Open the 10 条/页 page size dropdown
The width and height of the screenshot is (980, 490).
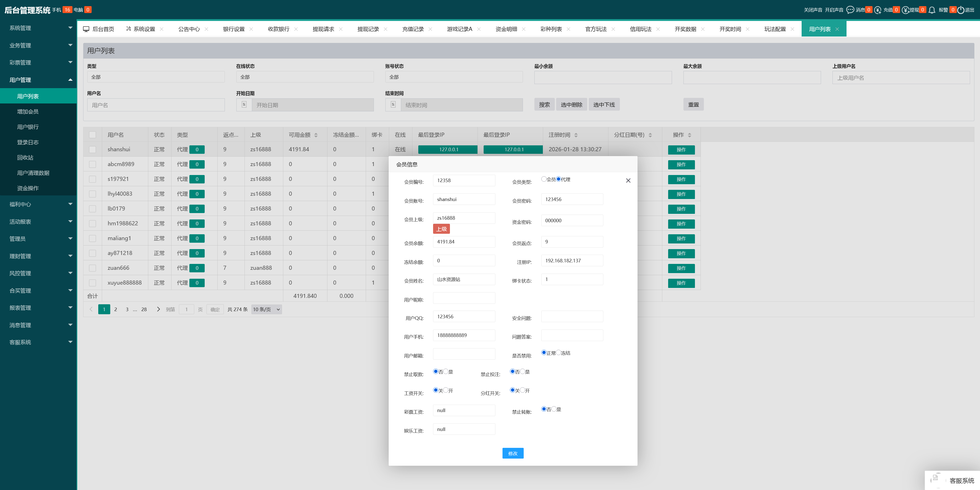266,310
